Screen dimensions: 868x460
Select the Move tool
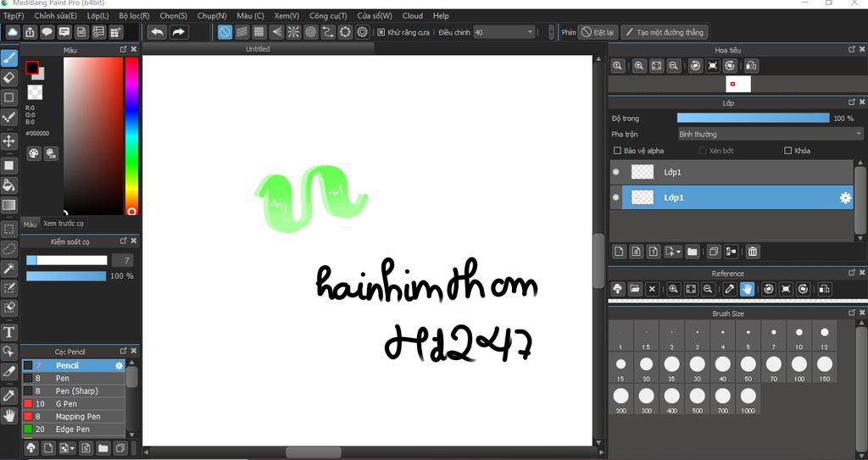[x=8, y=141]
